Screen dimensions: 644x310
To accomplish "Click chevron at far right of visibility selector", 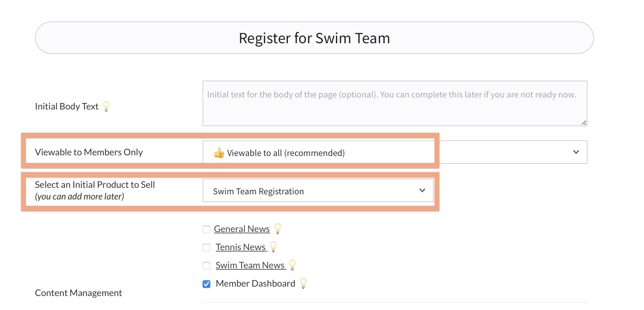I will coord(576,152).
